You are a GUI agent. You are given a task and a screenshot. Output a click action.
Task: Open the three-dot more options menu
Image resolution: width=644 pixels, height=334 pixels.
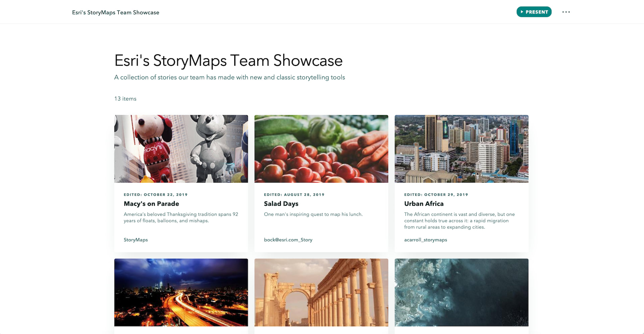(566, 12)
